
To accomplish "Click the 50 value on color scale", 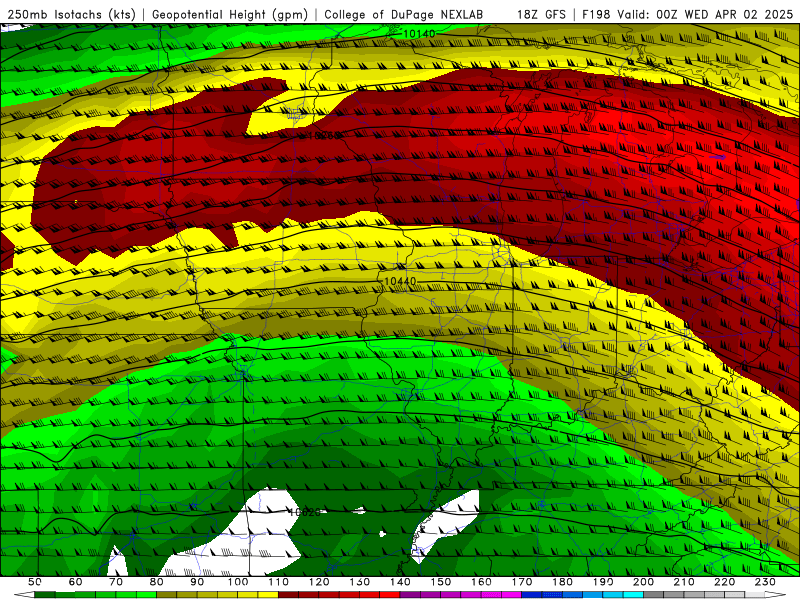I will 34,582.
